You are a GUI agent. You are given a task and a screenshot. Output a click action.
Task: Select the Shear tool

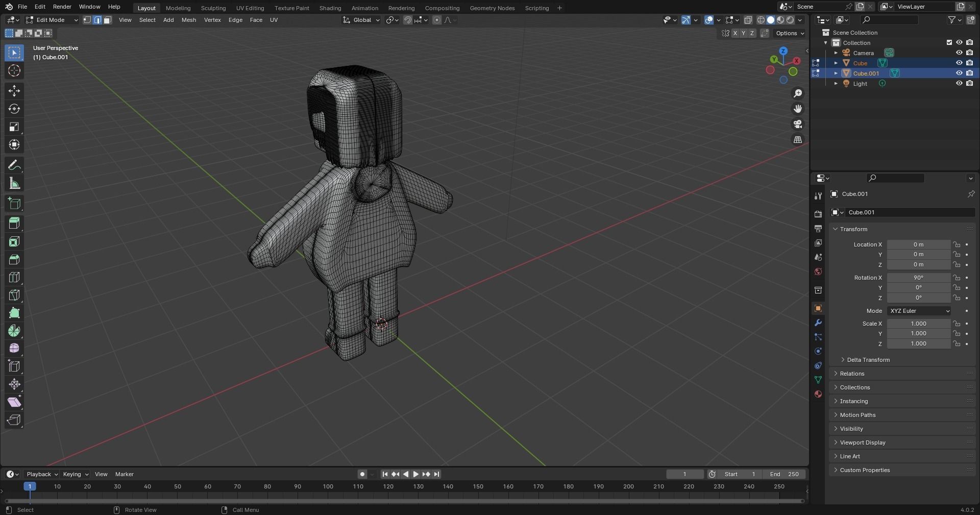pos(14,402)
